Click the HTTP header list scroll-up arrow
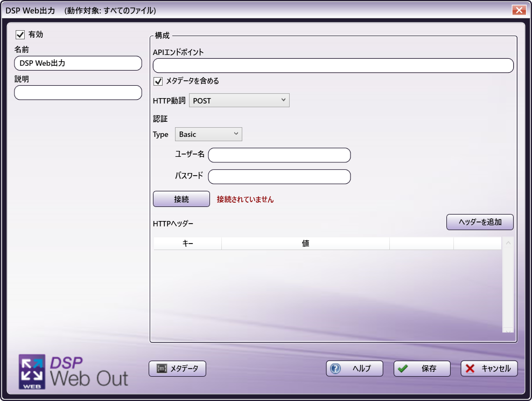532x401 pixels. 508,243
